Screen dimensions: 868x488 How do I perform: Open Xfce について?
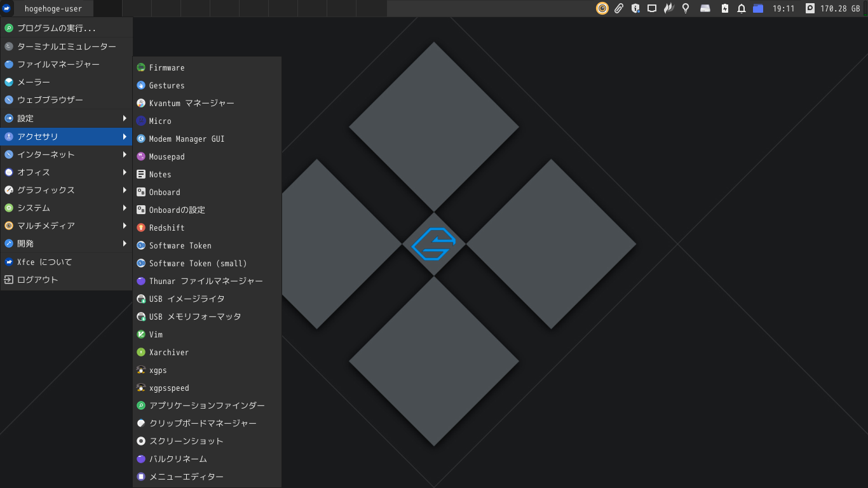[x=67, y=262]
